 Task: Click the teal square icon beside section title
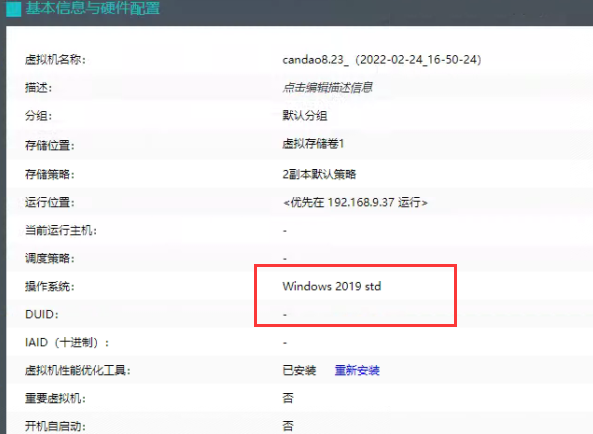coord(14,9)
